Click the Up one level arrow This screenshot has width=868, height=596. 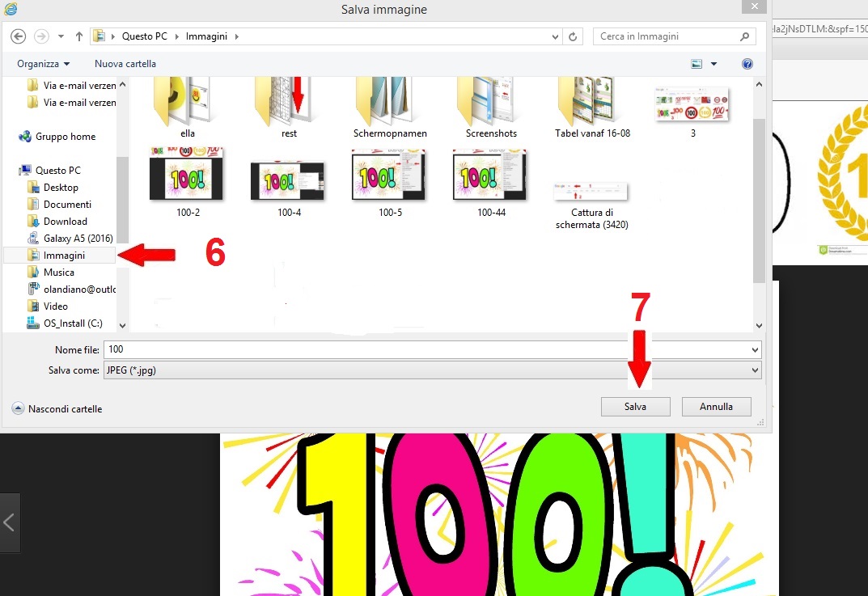pos(79,36)
